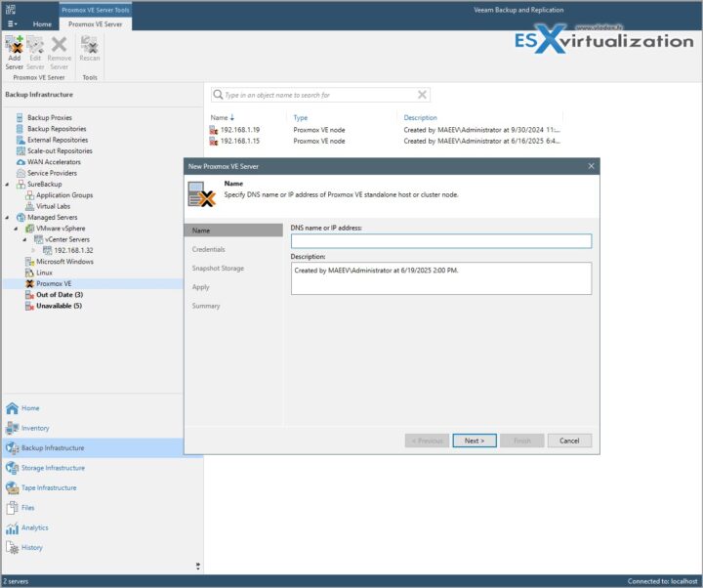Clear the object search box

coord(422,95)
